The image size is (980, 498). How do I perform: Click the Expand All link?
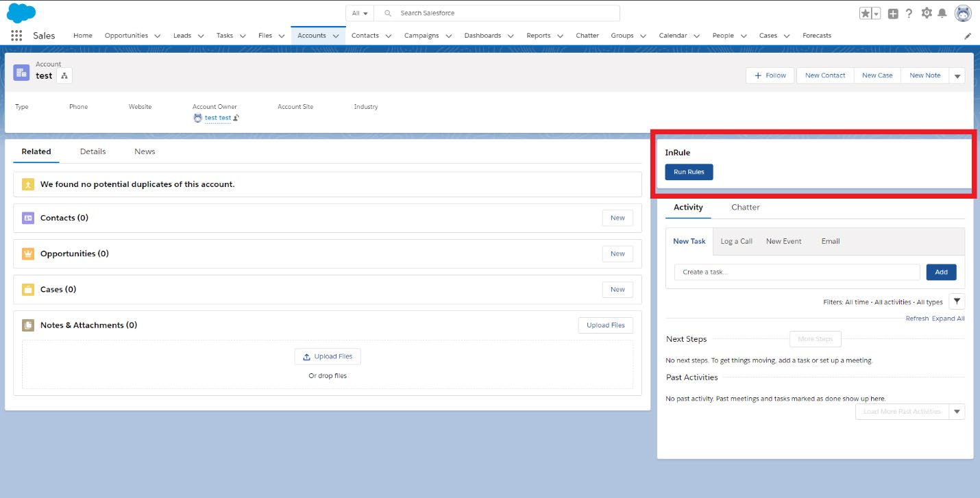pyautogui.click(x=948, y=319)
